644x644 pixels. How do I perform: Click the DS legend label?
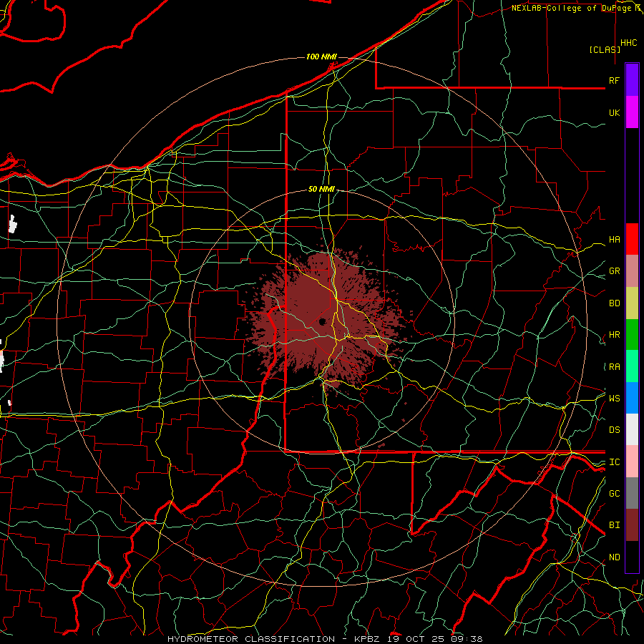click(x=614, y=430)
